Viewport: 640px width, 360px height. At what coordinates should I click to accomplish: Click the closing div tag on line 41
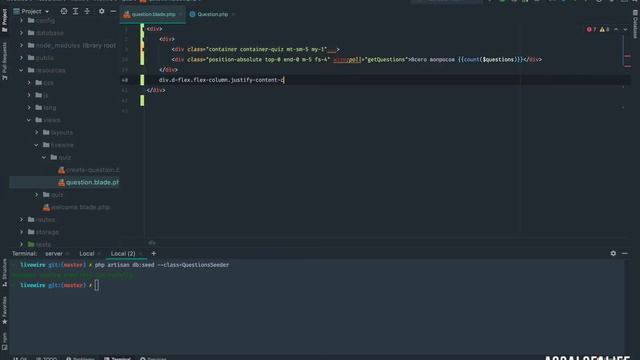coord(156,90)
